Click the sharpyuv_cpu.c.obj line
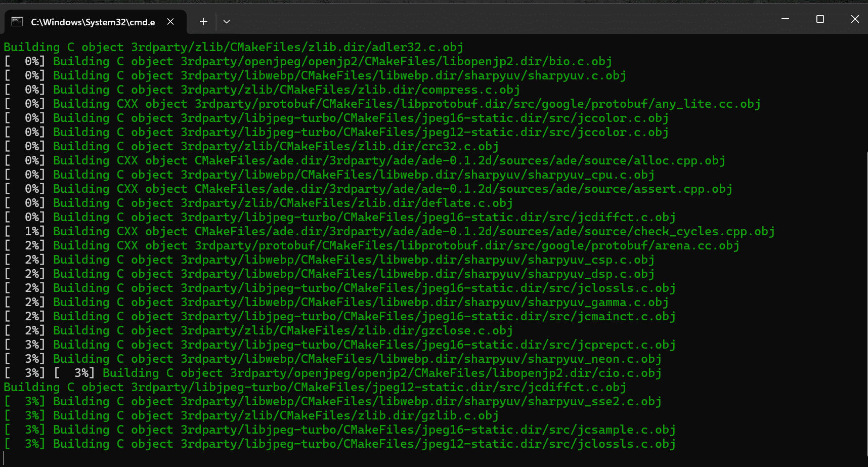The width and height of the screenshot is (868, 467). click(329, 175)
